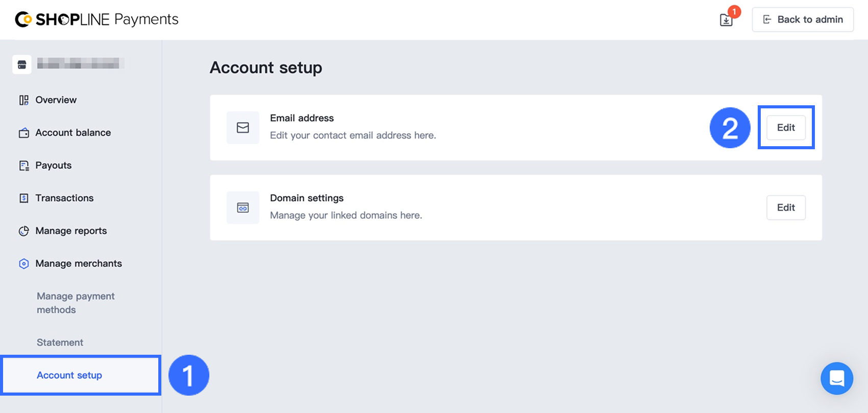Click the Manage merchants hexagon icon
This screenshot has height=413, width=868.
pos(24,264)
